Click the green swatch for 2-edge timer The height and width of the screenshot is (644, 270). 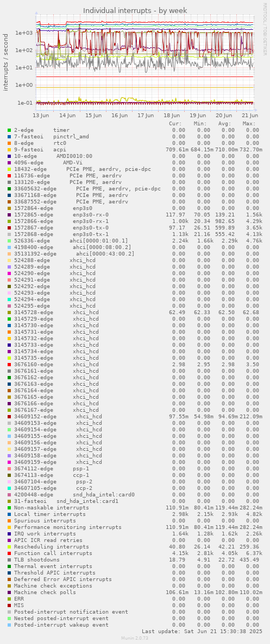tap(9, 130)
